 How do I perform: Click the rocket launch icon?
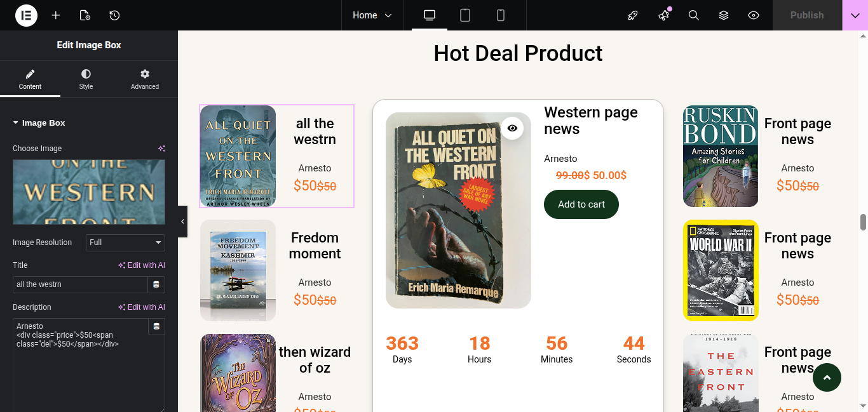[x=633, y=15]
